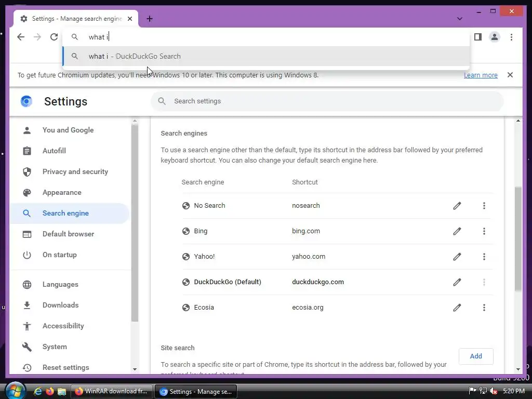Open more actions for Yahoo!
The width and height of the screenshot is (532, 399).
pyautogui.click(x=484, y=257)
